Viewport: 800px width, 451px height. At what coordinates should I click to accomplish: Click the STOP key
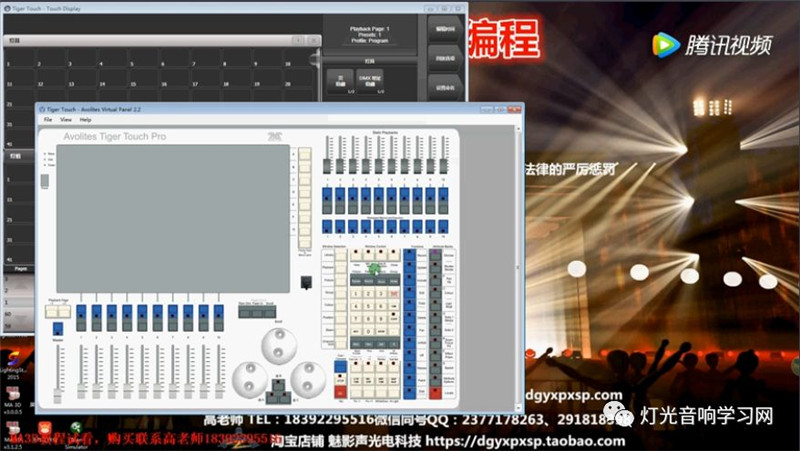(x=340, y=380)
